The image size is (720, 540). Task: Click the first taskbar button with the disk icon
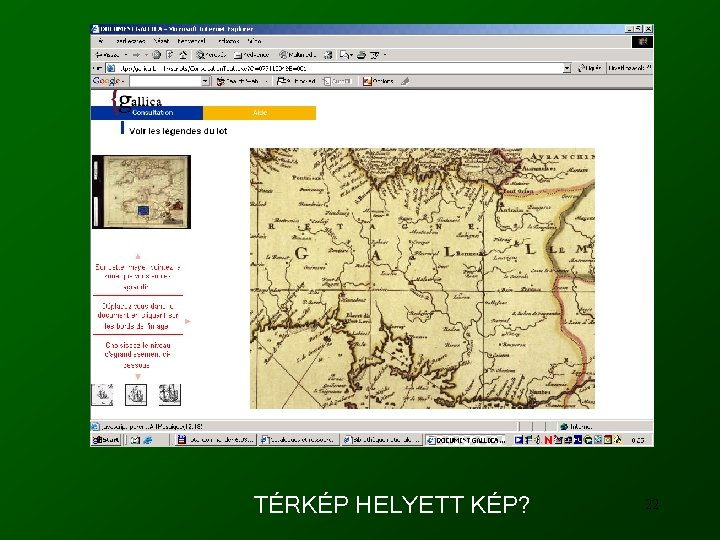(x=215, y=440)
